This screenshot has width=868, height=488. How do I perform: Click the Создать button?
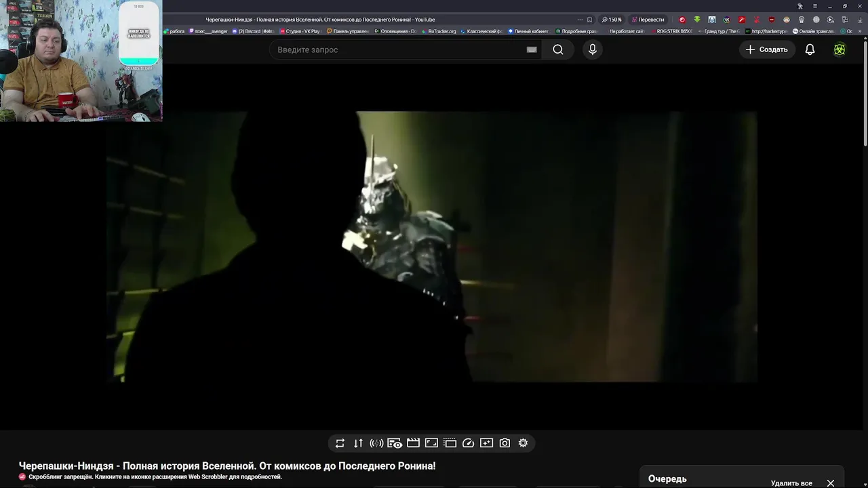pos(767,49)
